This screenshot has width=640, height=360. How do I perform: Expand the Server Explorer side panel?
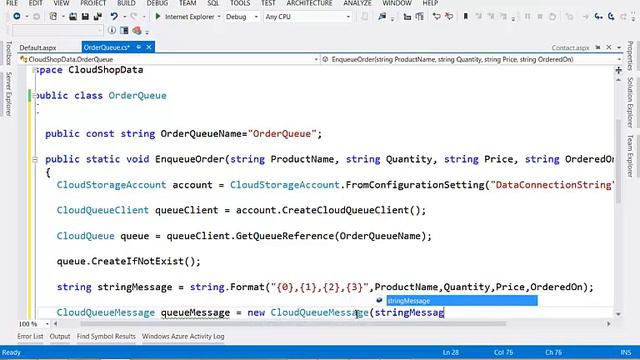8,94
